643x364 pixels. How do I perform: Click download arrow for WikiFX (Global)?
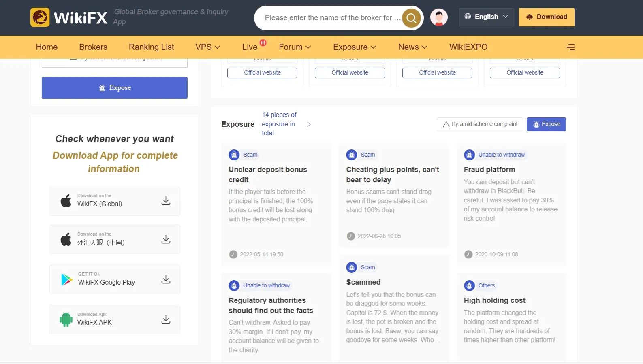(x=166, y=201)
